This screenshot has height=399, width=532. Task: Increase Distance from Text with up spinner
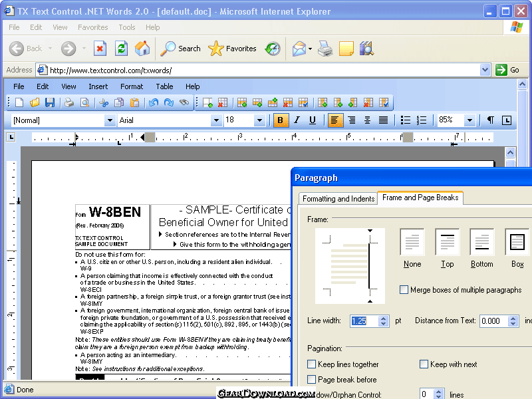[513, 319]
